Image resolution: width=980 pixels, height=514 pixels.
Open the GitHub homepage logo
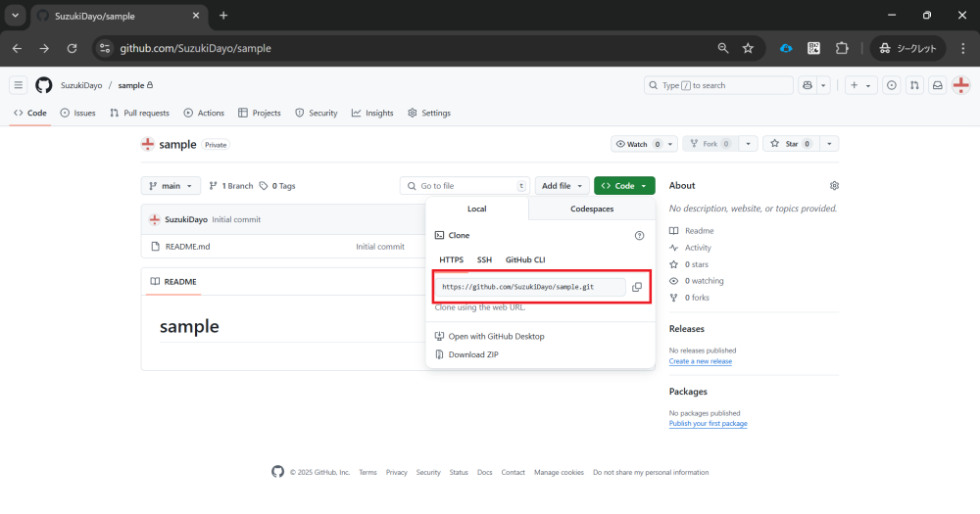tap(44, 85)
